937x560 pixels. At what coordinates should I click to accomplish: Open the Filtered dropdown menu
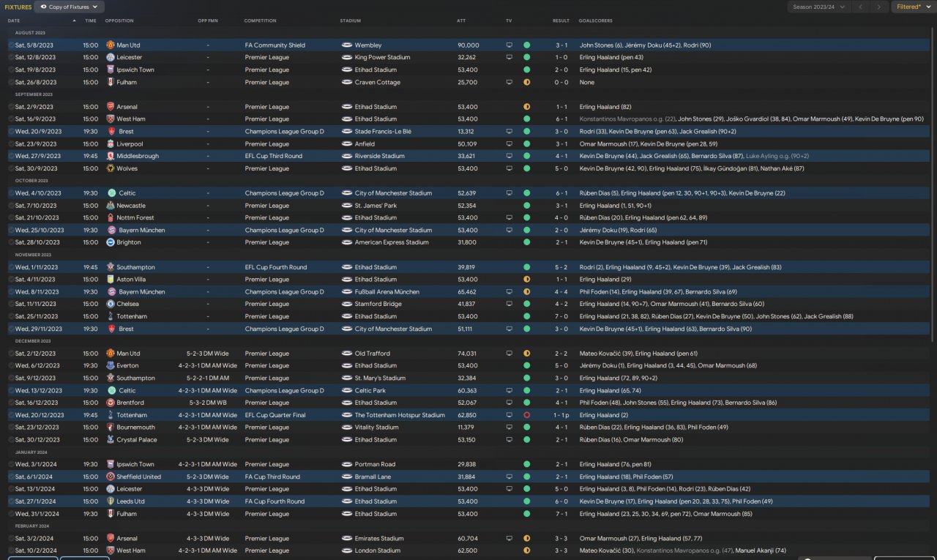913,7
